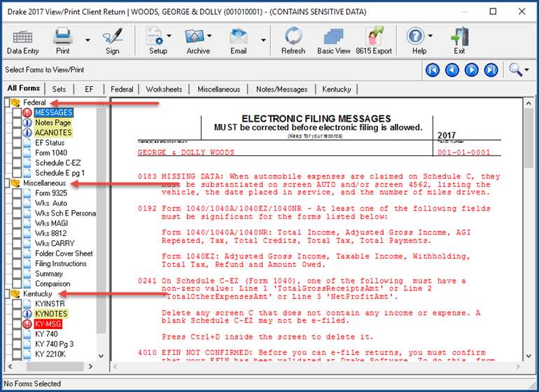Expand the Email dropdown arrow
This screenshot has width=539, height=392.
263,40
